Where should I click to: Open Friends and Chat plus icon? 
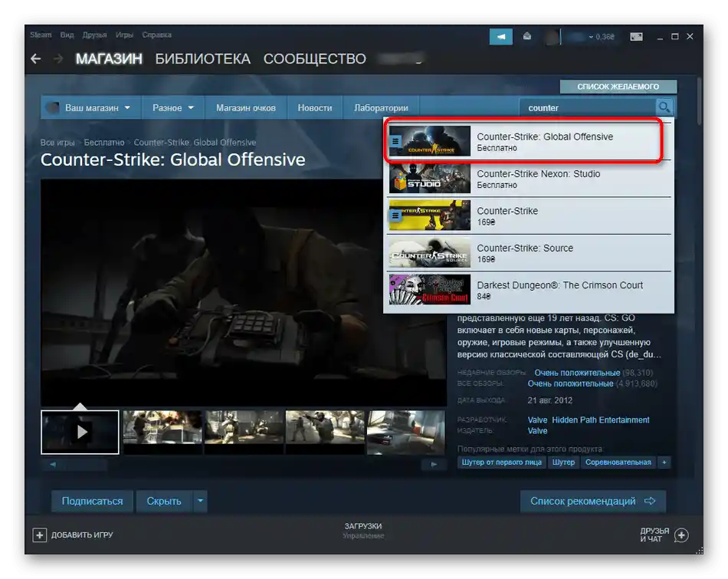(x=681, y=535)
